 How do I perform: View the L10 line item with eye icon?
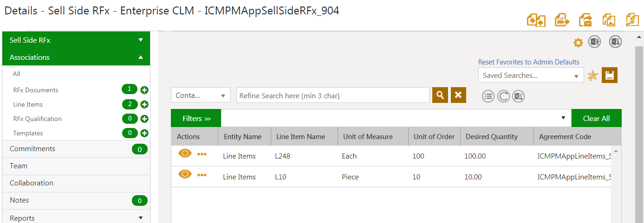pyautogui.click(x=185, y=174)
